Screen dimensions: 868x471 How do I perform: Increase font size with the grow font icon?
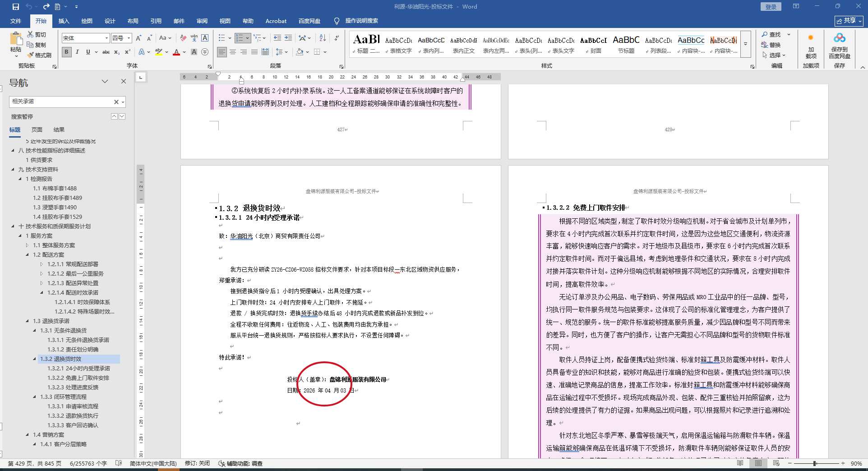[x=139, y=38]
